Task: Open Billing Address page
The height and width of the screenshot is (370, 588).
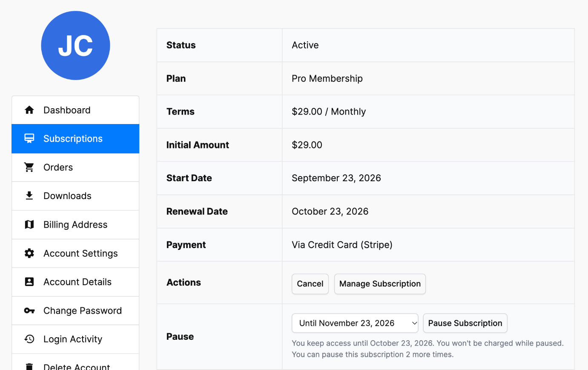Action: [75, 224]
